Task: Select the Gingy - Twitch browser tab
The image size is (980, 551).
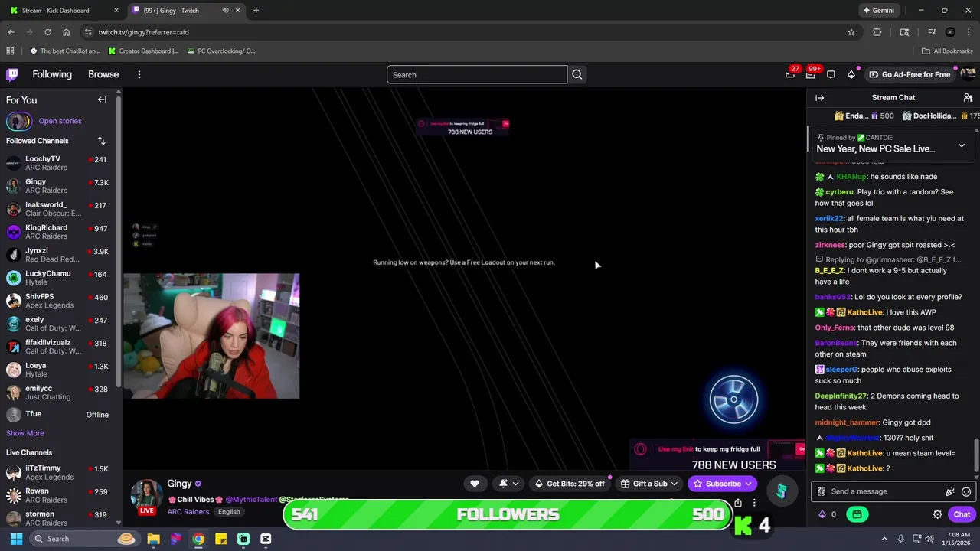Action: 186,11
